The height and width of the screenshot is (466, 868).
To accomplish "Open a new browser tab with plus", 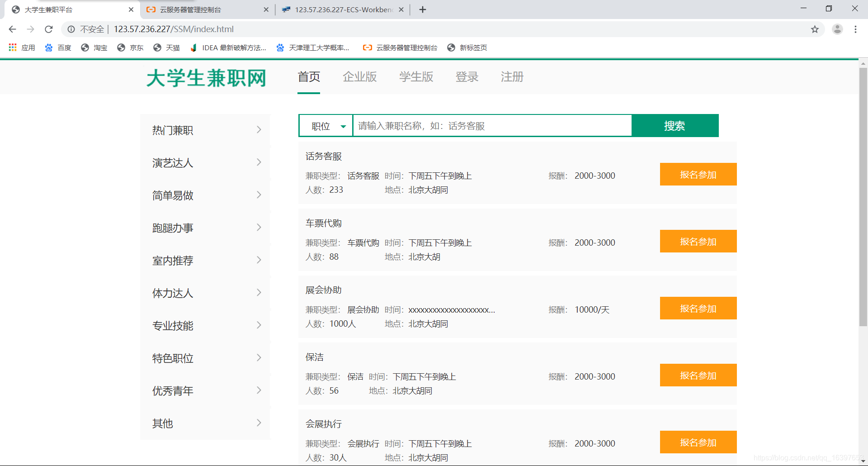I will pyautogui.click(x=423, y=10).
